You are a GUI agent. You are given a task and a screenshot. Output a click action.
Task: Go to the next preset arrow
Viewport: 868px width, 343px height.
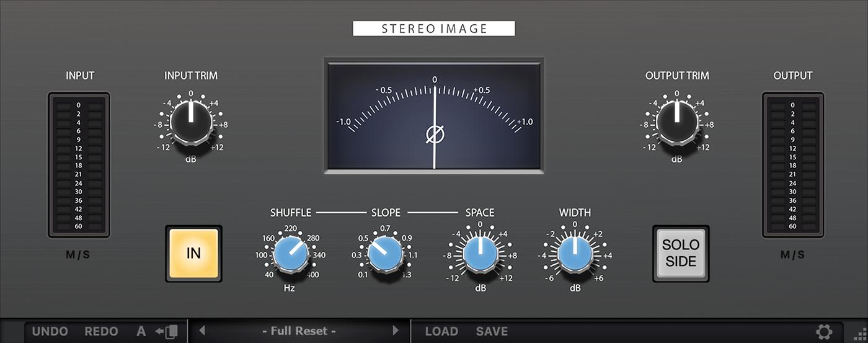tap(396, 331)
